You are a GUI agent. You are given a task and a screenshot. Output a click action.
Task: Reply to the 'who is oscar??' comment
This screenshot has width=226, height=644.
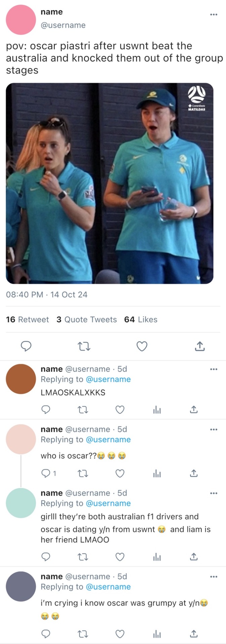pyautogui.click(x=46, y=473)
